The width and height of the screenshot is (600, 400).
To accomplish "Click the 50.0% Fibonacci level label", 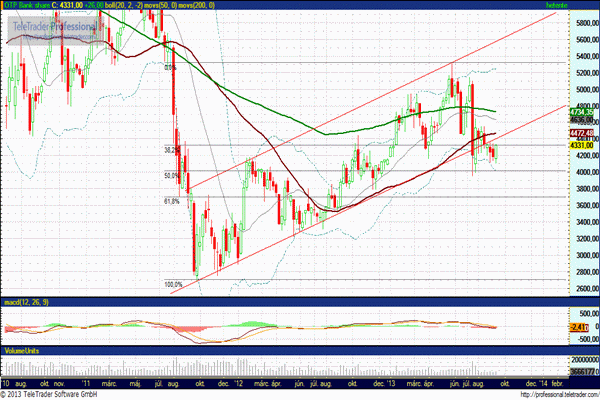I will coord(172,176).
